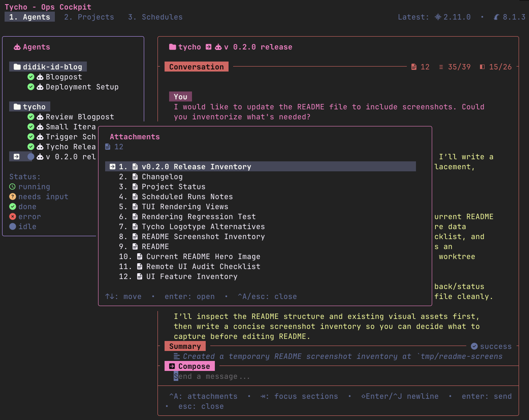Open UI Feature Inventory attachment

pyautogui.click(x=192, y=277)
